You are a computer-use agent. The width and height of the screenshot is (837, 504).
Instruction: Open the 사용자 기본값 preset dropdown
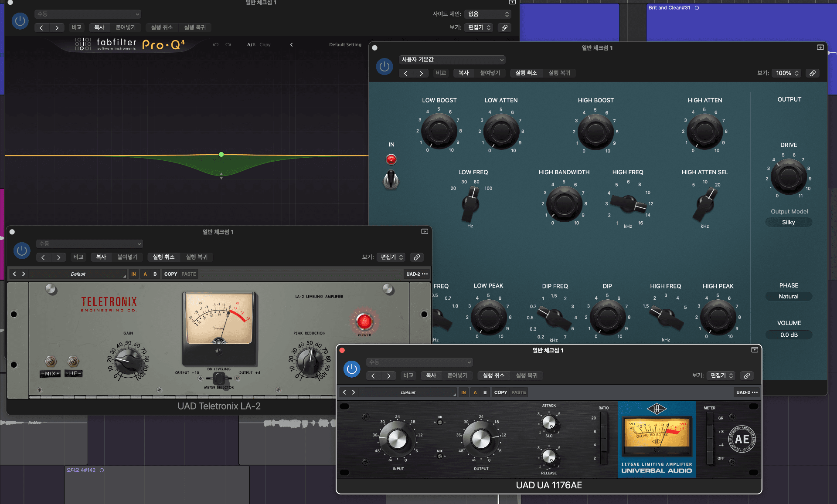coord(452,60)
